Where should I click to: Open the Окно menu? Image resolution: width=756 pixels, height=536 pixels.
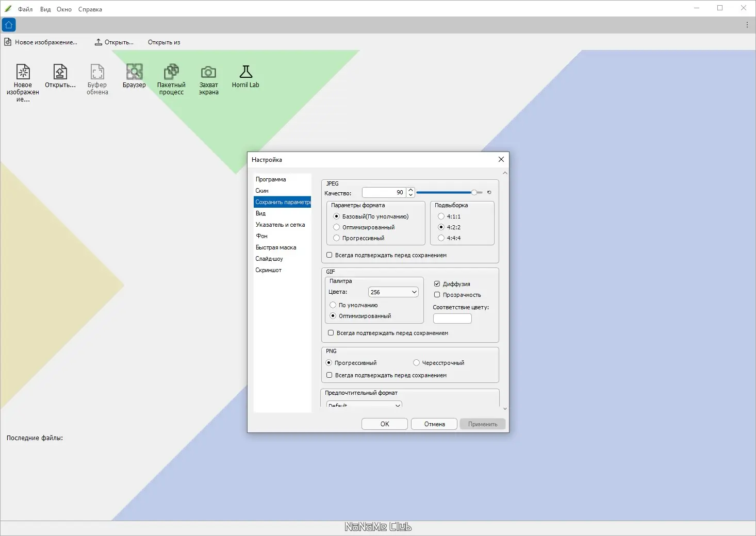point(64,9)
